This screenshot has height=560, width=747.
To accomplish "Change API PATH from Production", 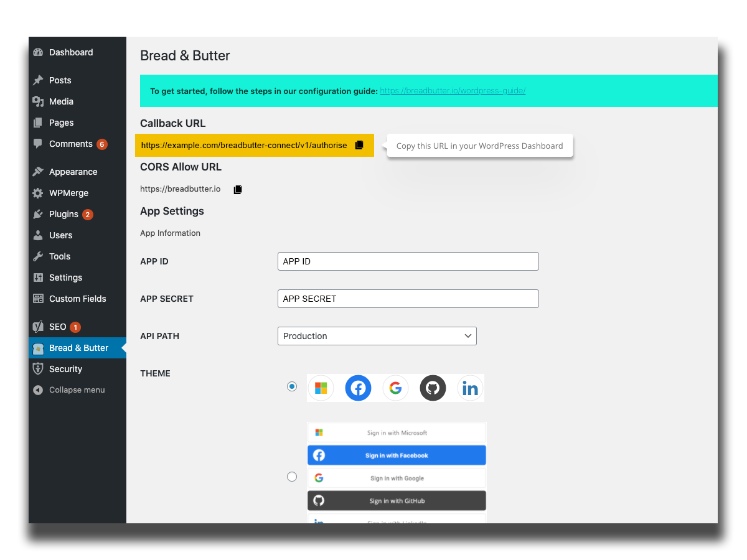I will [x=377, y=336].
